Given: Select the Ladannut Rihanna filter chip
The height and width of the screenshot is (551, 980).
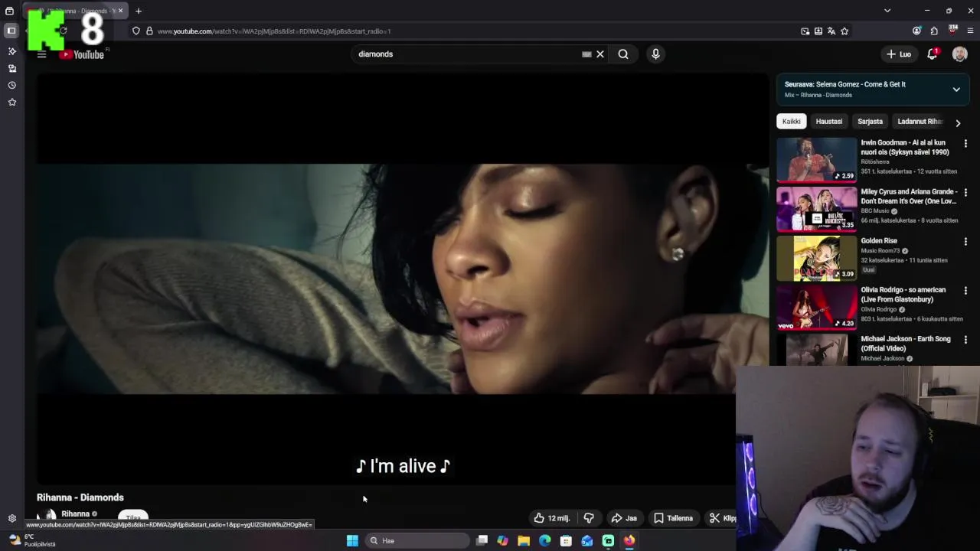Looking at the screenshot, I should 919,122.
